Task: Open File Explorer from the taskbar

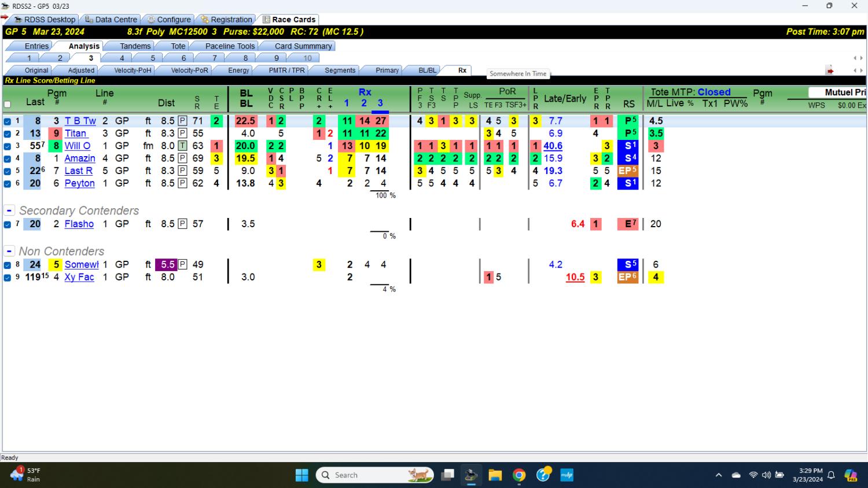Action: tap(495, 475)
